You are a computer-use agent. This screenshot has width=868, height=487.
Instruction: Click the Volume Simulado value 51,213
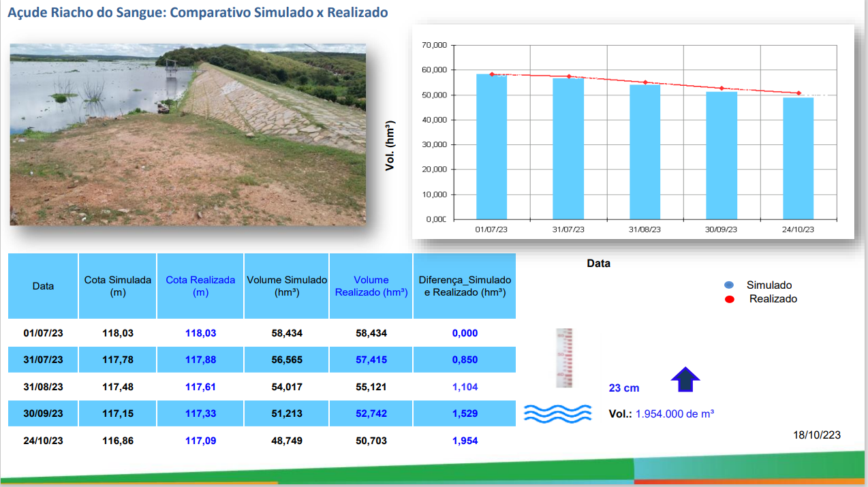287,413
